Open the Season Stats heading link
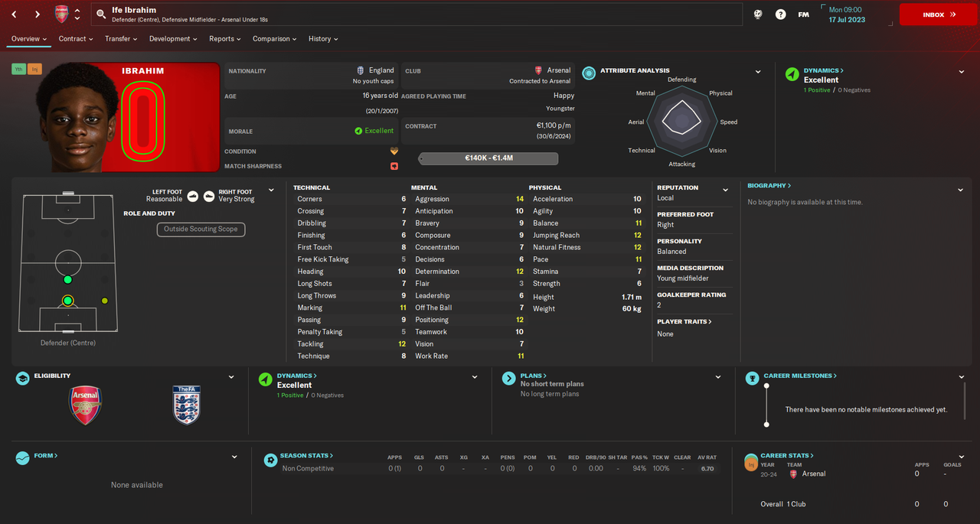980x524 pixels. (306, 456)
